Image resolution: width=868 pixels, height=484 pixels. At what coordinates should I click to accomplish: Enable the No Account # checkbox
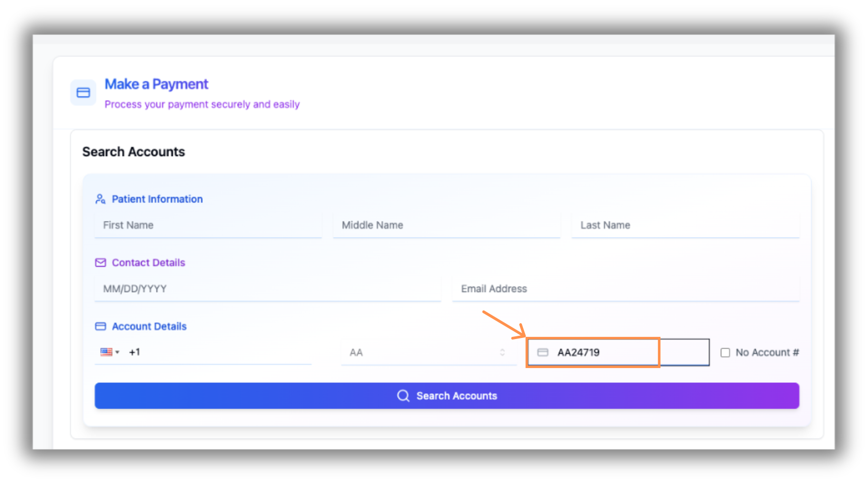pos(725,353)
